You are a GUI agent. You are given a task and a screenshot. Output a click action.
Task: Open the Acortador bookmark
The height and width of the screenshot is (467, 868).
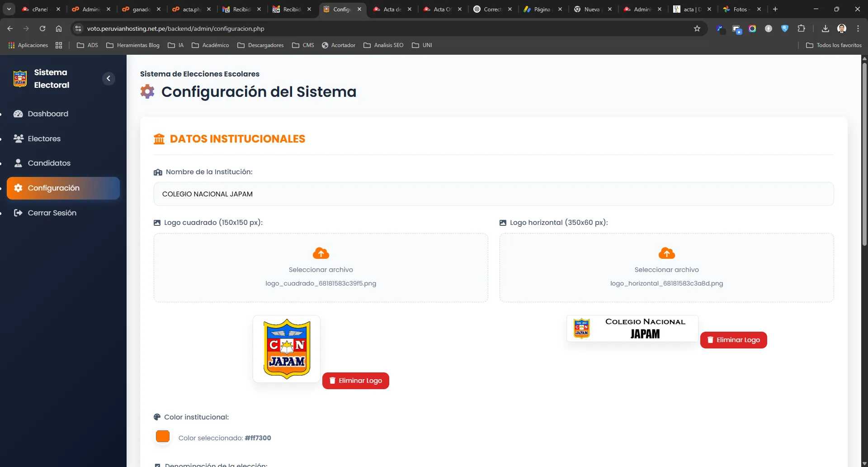(x=339, y=45)
